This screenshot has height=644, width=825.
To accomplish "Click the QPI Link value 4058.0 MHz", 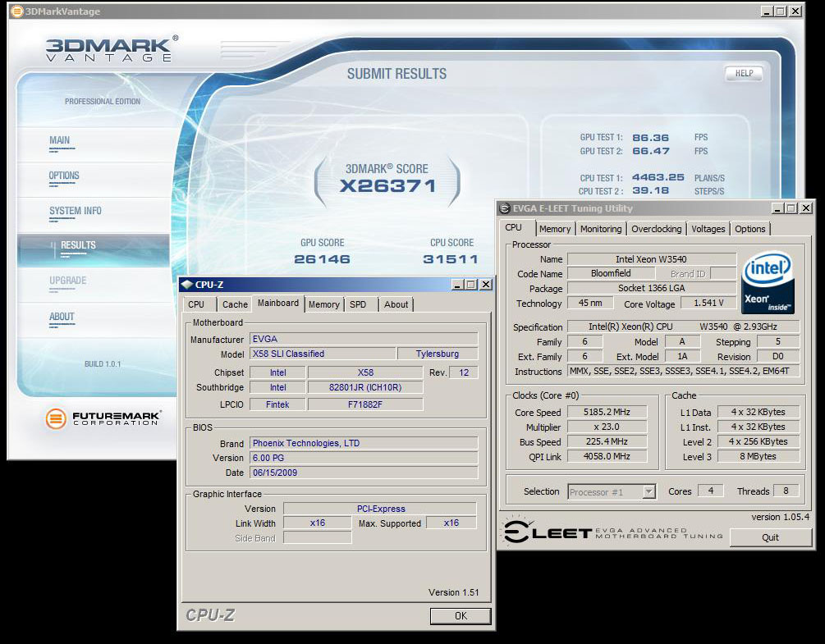I will (x=607, y=456).
